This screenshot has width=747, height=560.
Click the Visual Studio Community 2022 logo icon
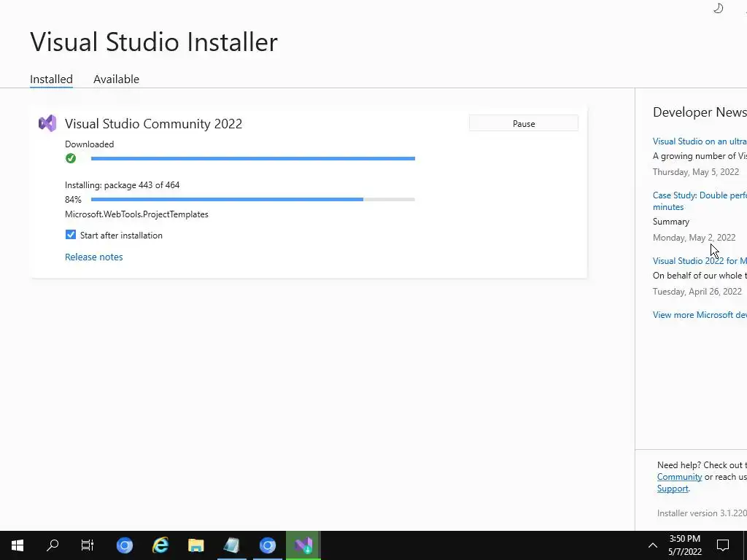(x=47, y=124)
